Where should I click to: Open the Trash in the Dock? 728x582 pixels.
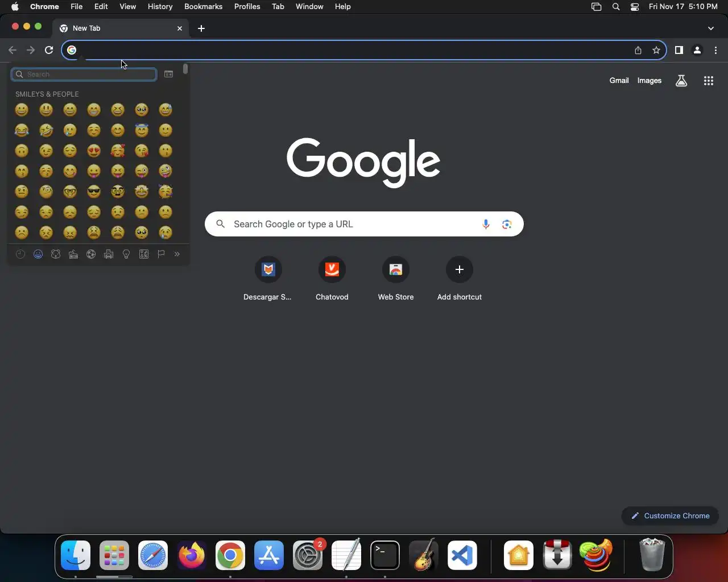652,555
